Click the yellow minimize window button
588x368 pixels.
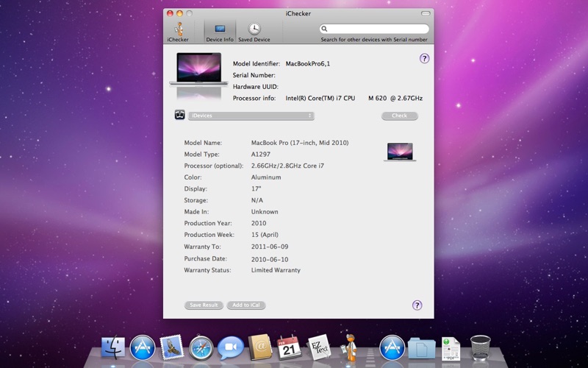coord(179,13)
